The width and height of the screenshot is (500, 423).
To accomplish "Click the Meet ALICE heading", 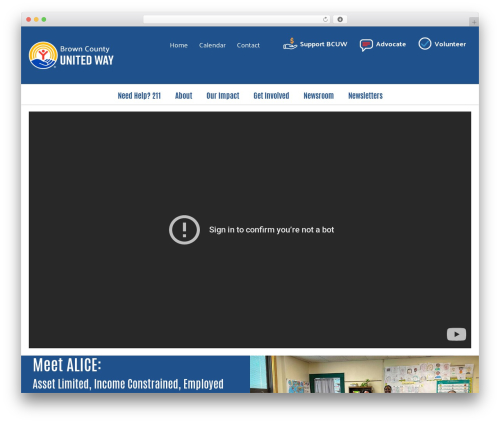I will [x=67, y=365].
